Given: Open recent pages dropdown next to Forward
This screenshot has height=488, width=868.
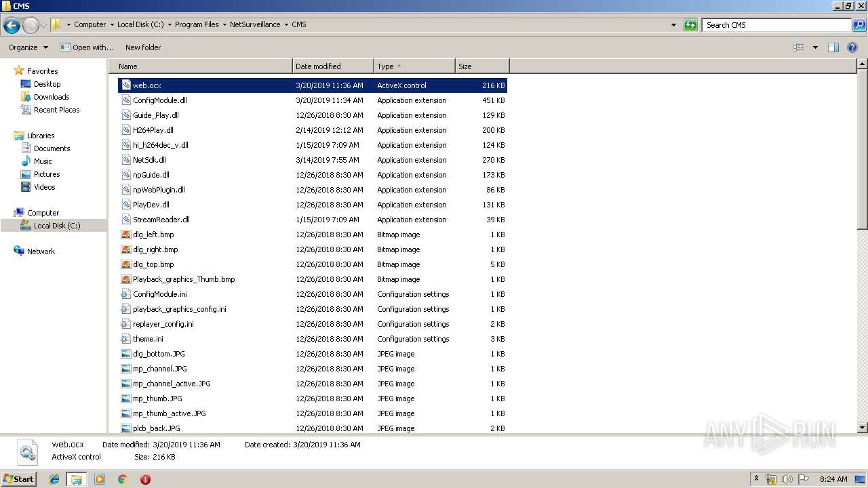Looking at the screenshot, I should pyautogui.click(x=44, y=25).
